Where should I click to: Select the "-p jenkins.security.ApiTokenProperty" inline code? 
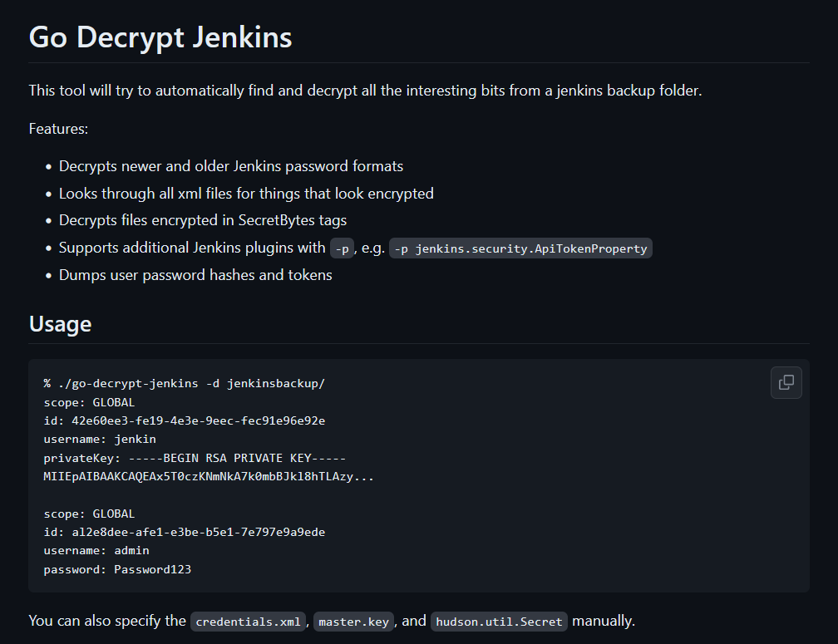click(x=520, y=248)
